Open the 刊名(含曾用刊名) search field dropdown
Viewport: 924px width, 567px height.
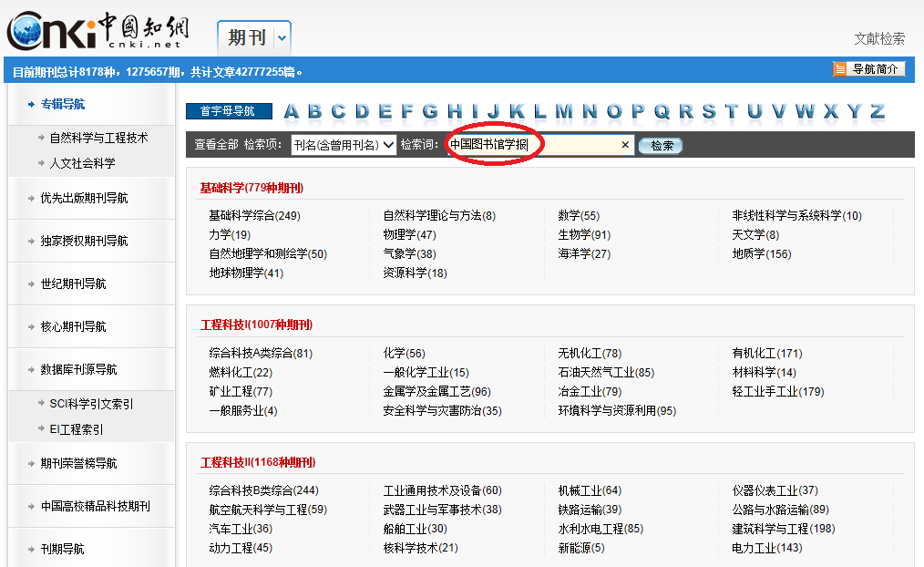click(x=344, y=145)
